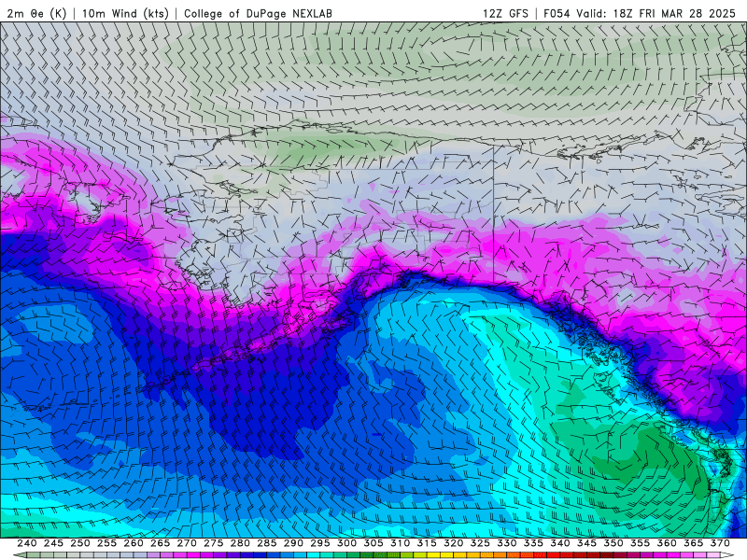Click the 330 colorbar scale label

(x=507, y=543)
